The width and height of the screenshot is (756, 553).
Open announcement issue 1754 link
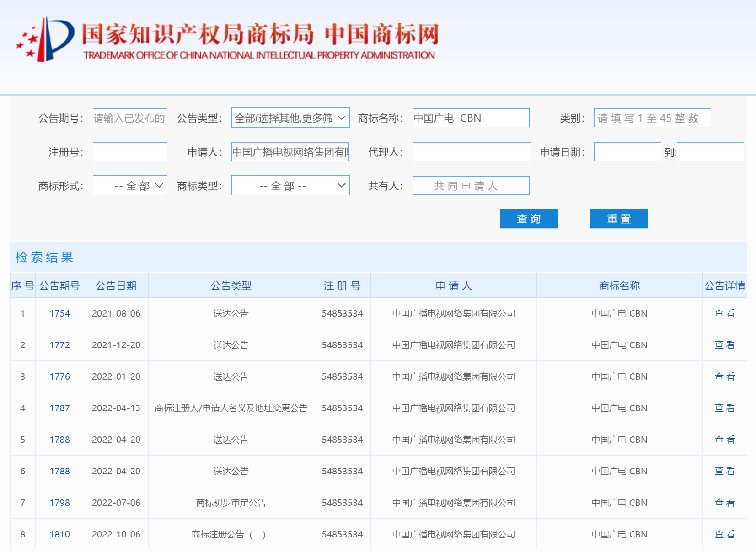coord(59,313)
